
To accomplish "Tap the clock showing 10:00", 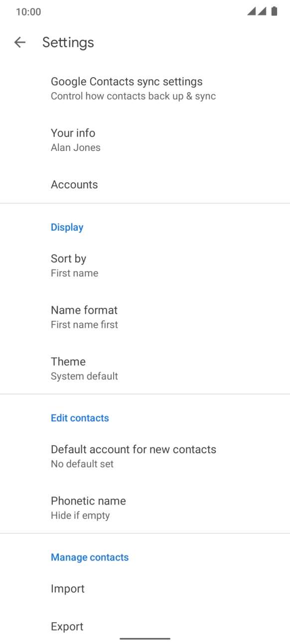I will pos(28,11).
